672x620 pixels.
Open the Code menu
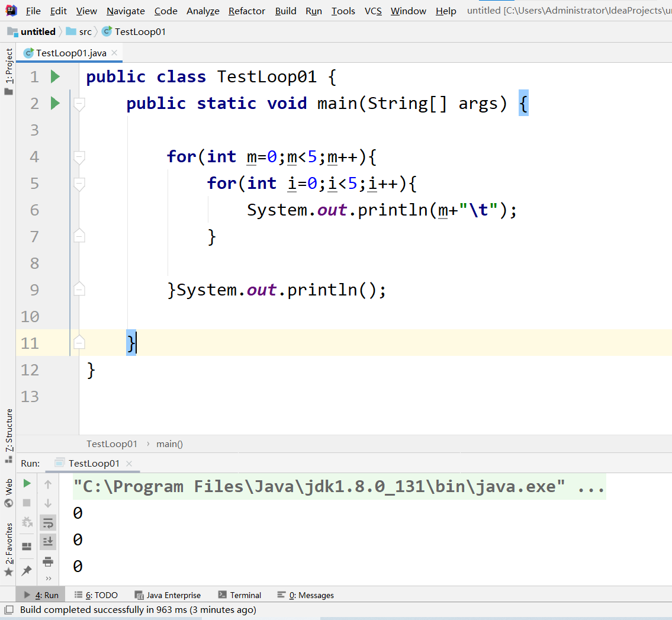166,11
